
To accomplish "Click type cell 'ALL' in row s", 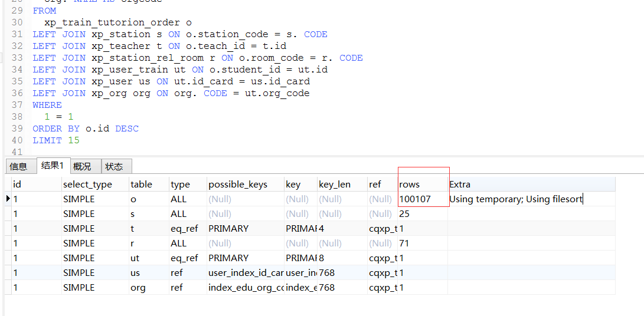I will click(188, 214).
